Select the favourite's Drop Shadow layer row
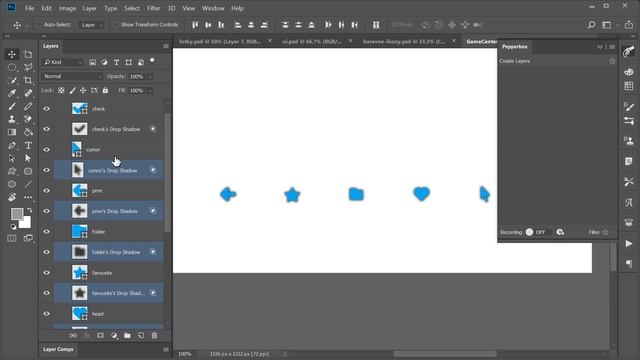640x360 pixels. [x=108, y=293]
